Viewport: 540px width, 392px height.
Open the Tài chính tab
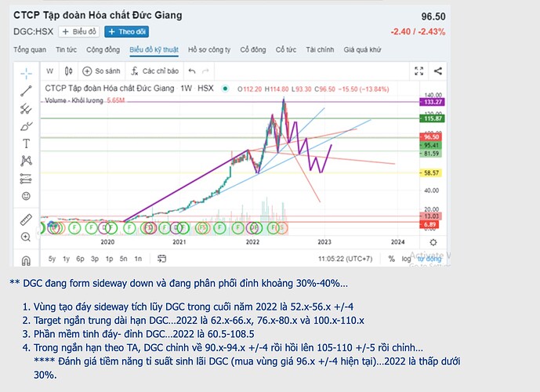click(320, 49)
